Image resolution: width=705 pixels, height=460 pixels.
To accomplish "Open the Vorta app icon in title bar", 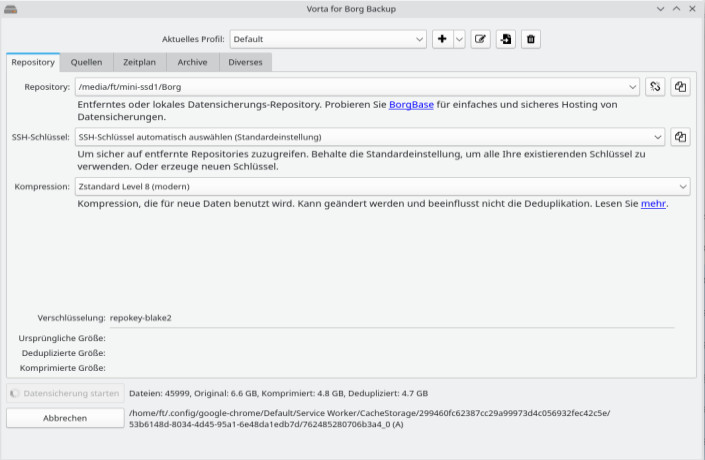I will coord(11,9).
